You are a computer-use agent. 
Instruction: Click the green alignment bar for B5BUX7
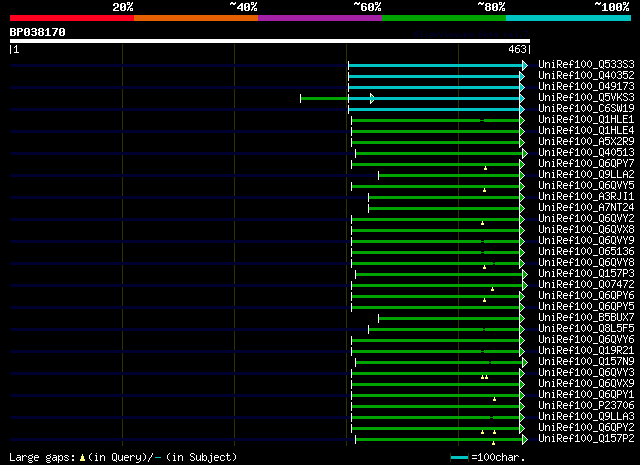pyautogui.click(x=449, y=319)
